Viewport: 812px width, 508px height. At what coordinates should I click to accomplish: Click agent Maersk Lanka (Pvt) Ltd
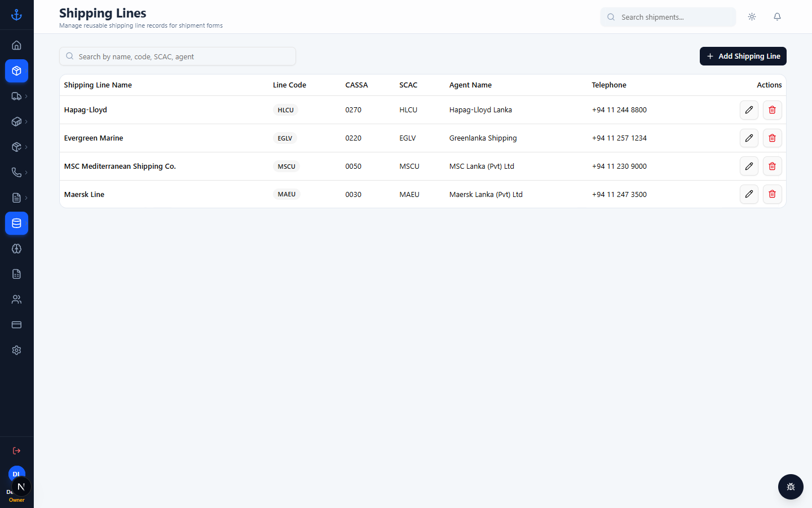coord(486,195)
